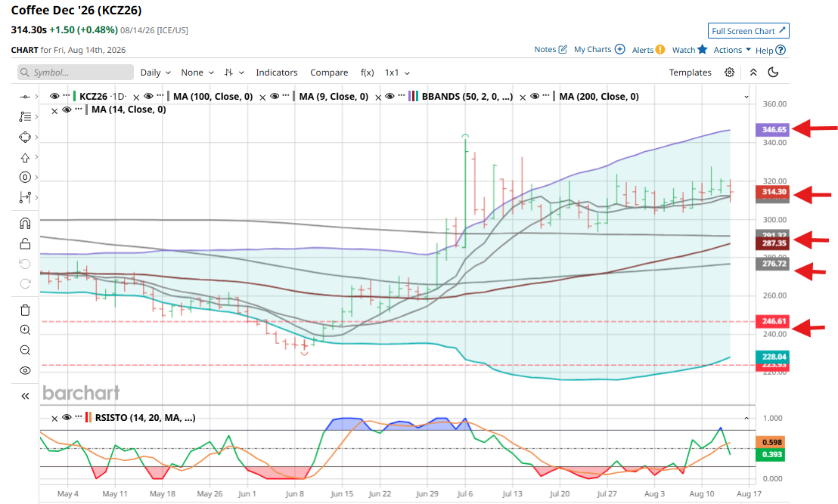Set up Alerts for coffee
The height and width of the screenshot is (504, 838).
point(648,50)
